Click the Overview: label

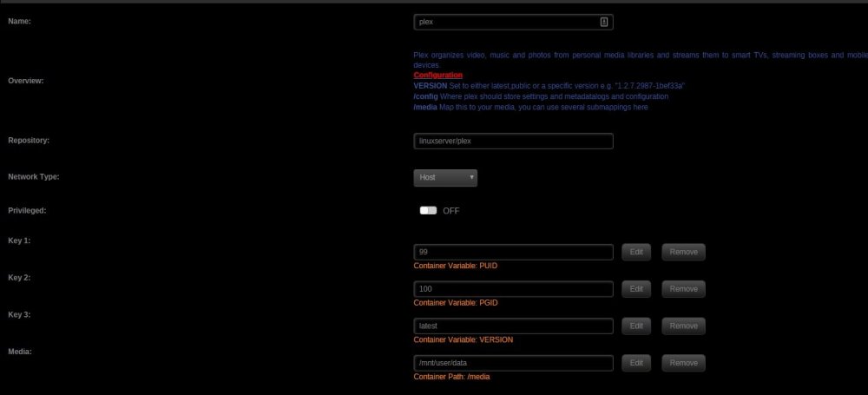[x=25, y=81]
